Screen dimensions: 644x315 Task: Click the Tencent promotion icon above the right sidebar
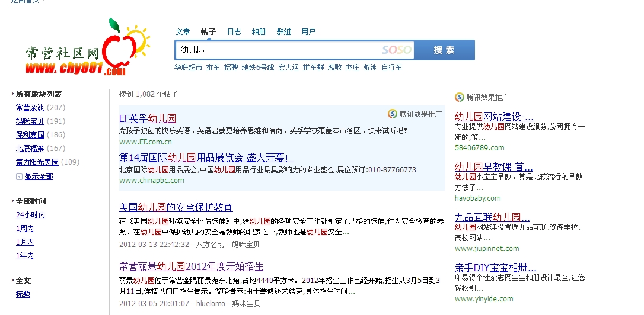click(459, 97)
